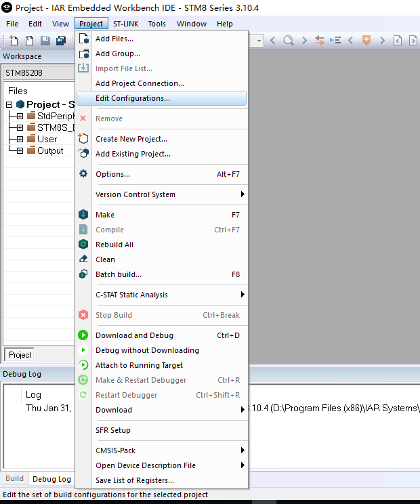Open the File menu
The image size is (420, 504).
click(x=12, y=24)
